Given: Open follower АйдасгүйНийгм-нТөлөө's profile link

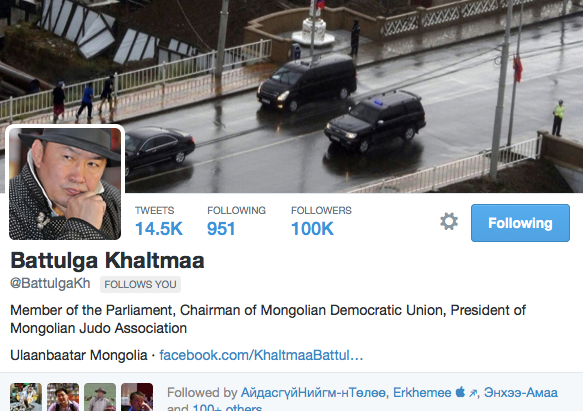Looking at the screenshot, I should 313,393.
